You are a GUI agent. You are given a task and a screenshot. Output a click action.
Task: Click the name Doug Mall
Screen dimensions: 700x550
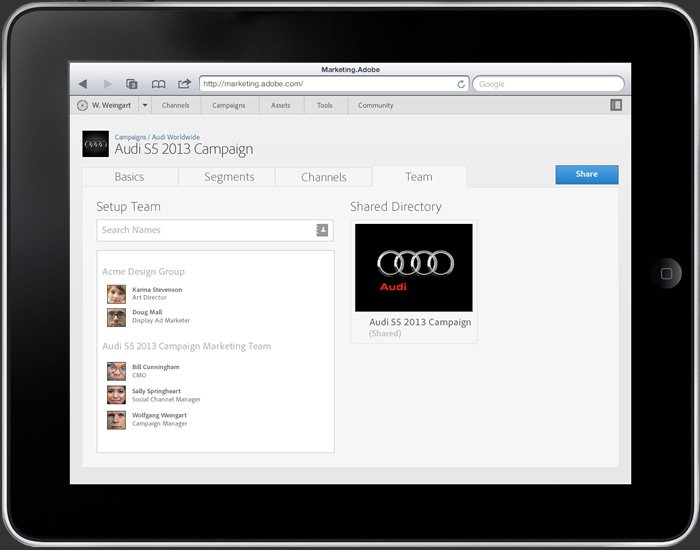[x=147, y=312]
